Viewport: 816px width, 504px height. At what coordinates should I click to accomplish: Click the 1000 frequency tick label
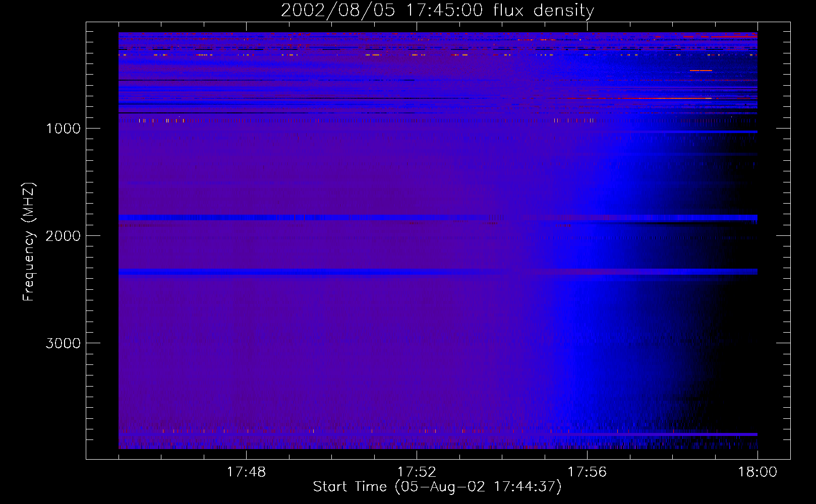(63, 129)
